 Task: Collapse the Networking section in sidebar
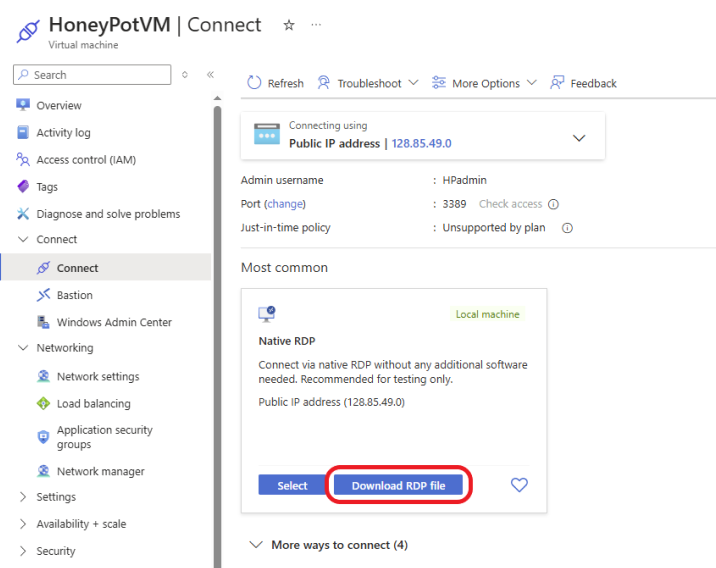pyautogui.click(x=23, y=348)
